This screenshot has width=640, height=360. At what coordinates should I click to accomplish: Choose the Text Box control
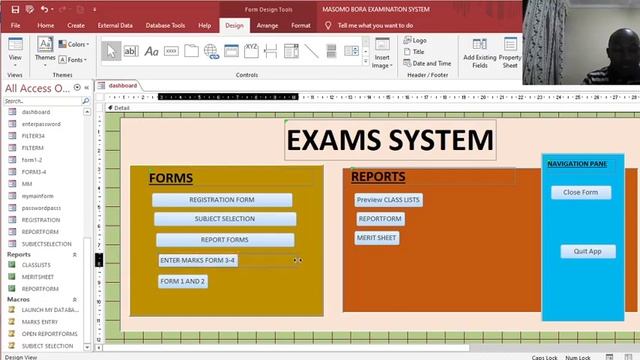click(x=131, y=51)
